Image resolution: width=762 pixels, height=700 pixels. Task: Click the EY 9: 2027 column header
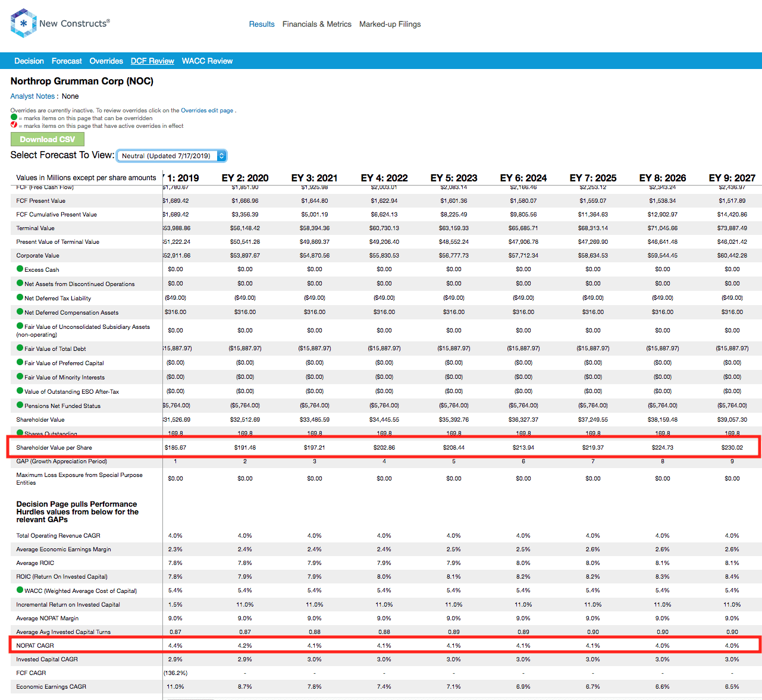pos(732,178)
